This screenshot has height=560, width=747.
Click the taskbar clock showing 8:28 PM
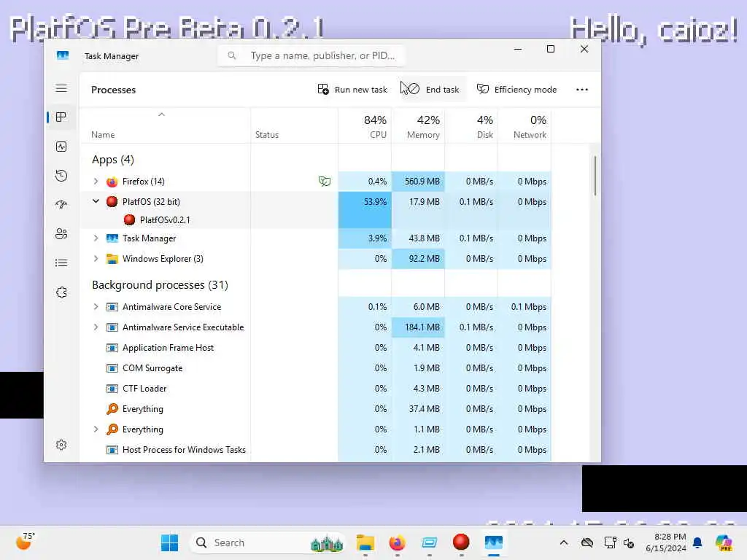665,542
